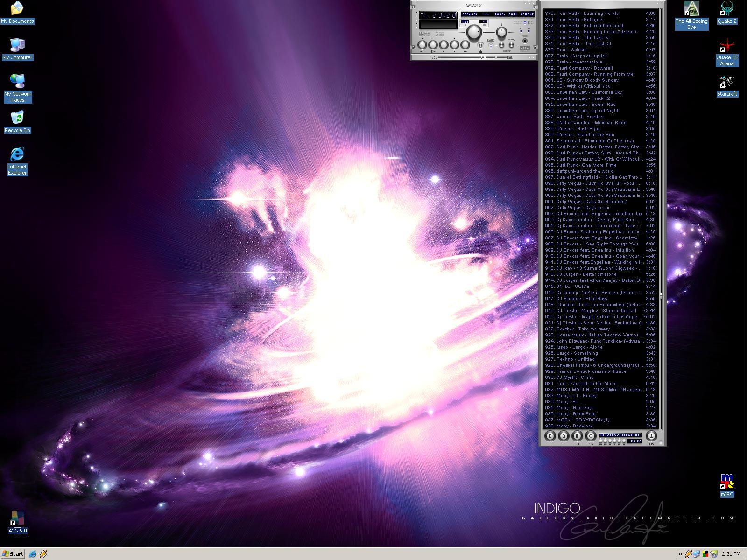The image size is (747, 560).
Task: Click the balance slider in Winamp
Action: coord(496,57)
